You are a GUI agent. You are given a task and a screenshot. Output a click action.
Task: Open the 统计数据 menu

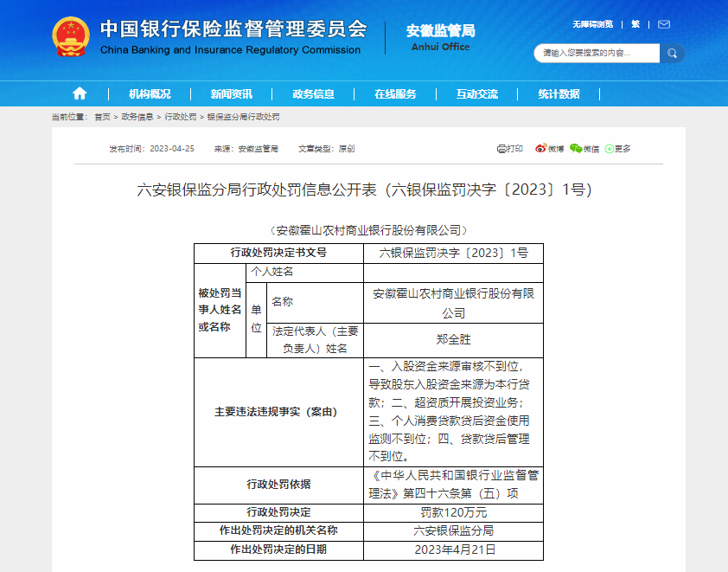pos(559,93)
